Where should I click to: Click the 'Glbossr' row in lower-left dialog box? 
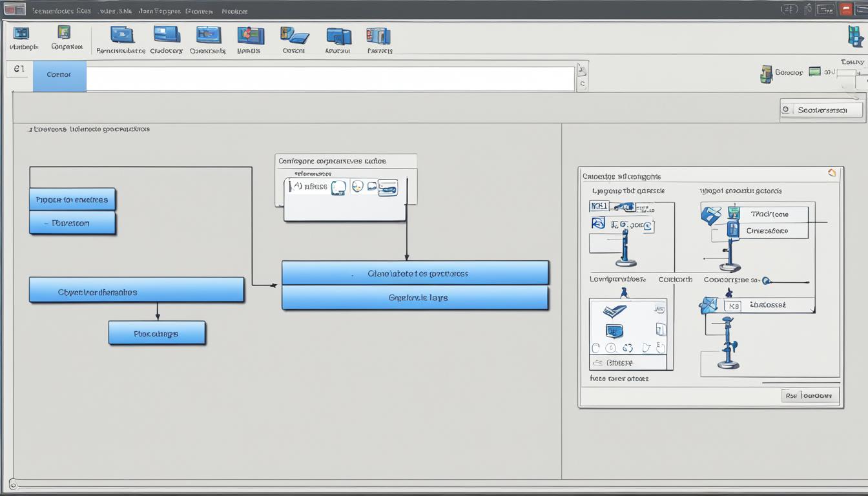(628, 363)
